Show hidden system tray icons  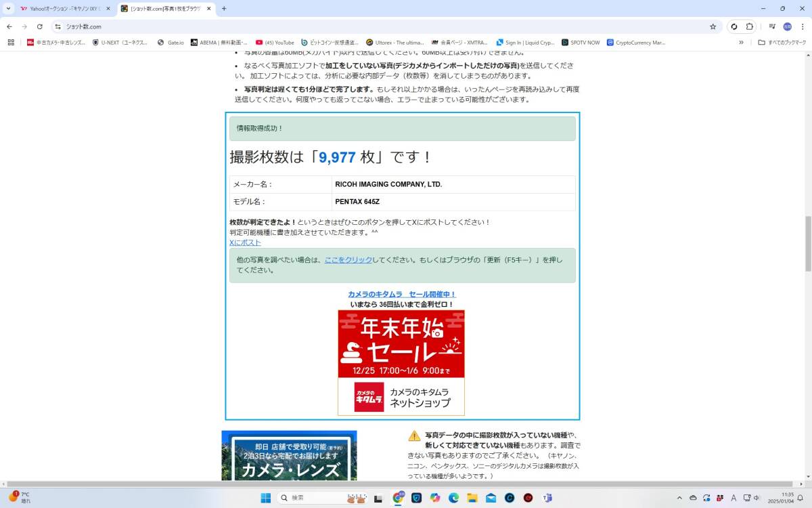(x=679, y=498)
